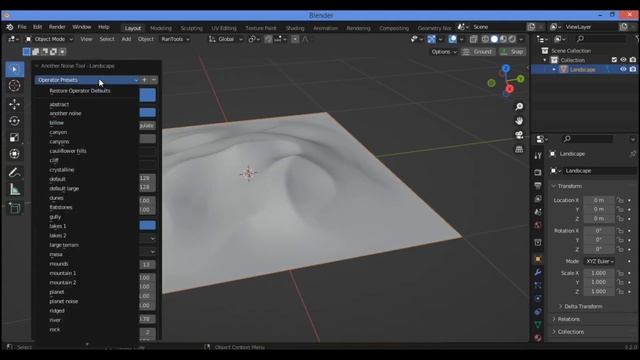
Task: Toggle Collection visibility eye icon
Action: click(623, 60)
